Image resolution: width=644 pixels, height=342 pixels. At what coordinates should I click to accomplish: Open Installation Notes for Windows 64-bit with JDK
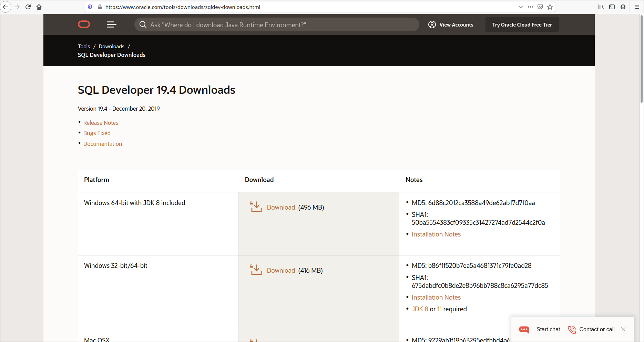[436, 234]
